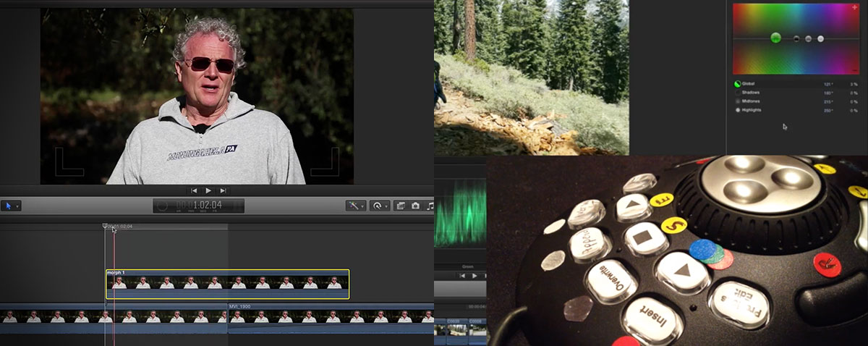Screen dimensions: 868x346
Task: Open the Music and Sound browser
Action: [x=430, y=206]
